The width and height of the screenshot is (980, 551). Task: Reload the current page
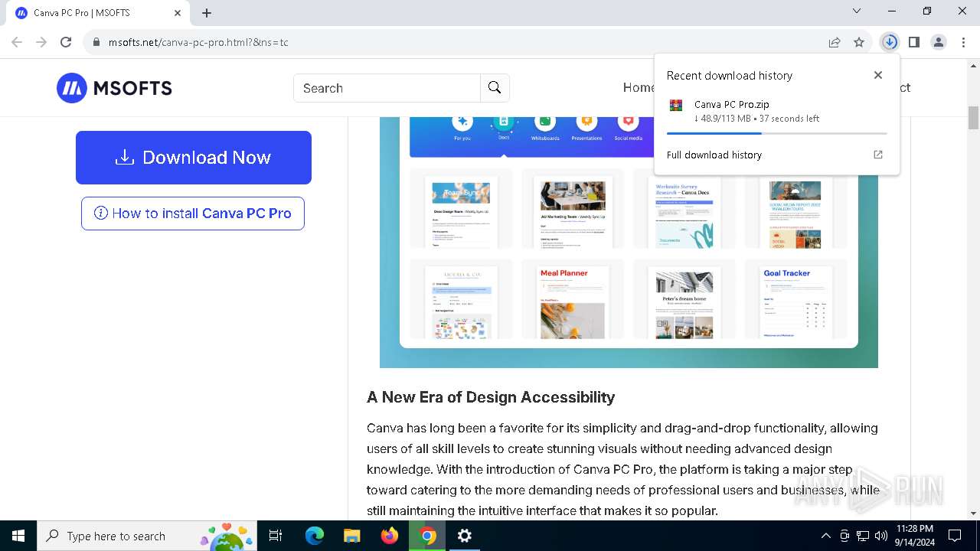(66, 42)
